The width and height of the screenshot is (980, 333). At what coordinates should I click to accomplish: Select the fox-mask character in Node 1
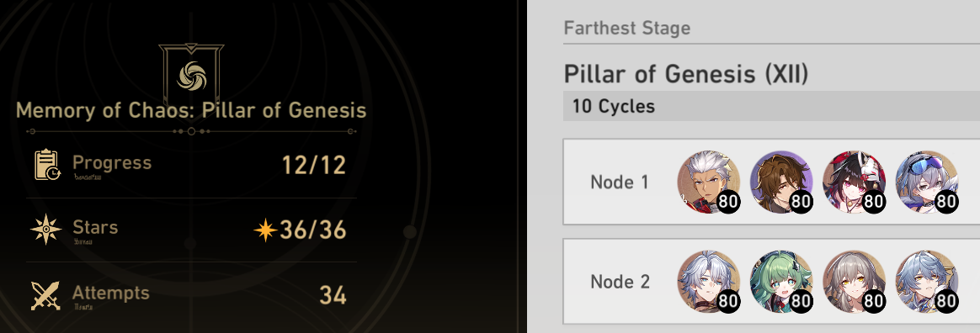pyautogui.click(x=854, y=182)
